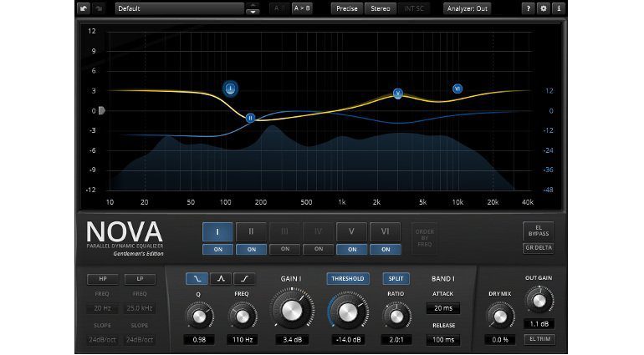The width and height of the screenshot is (644, 355).
Task: Toggle band VI ON switch
Action: point(386,249)
